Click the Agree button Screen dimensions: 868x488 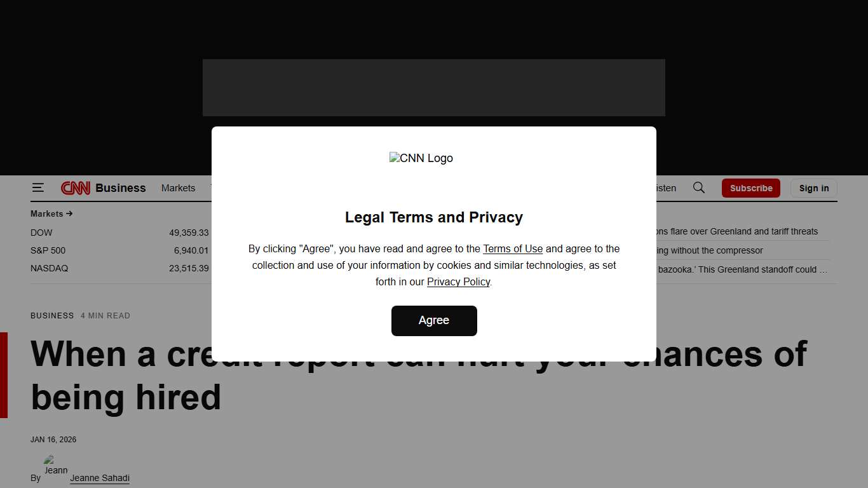pyautogui.click(x=434, y=321)
